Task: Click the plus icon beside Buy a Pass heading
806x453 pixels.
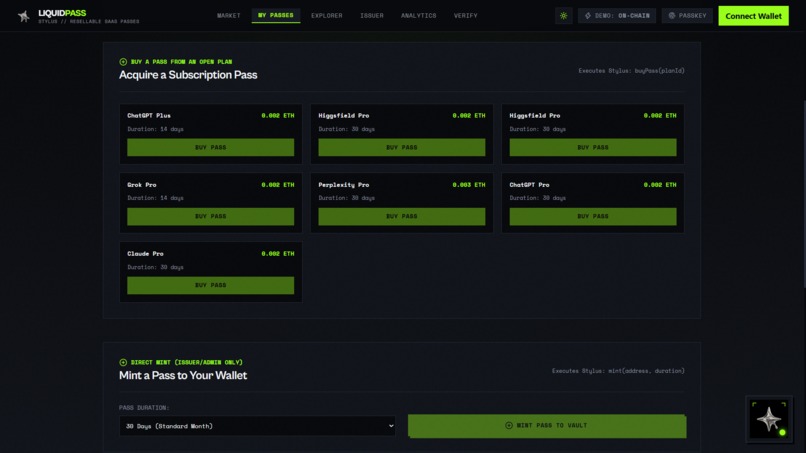Action: pos(123,62)
